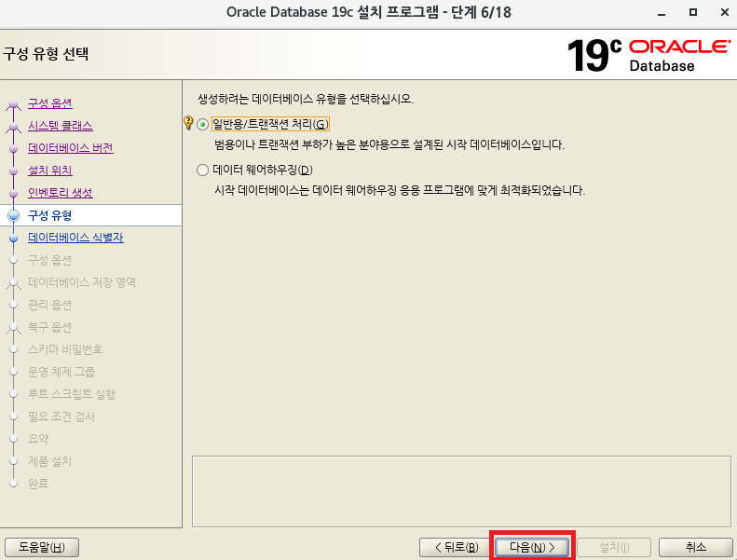Select the 데이터 웨어하우징(D) radio option
The image size is (737, 560).
pos(202,170)
